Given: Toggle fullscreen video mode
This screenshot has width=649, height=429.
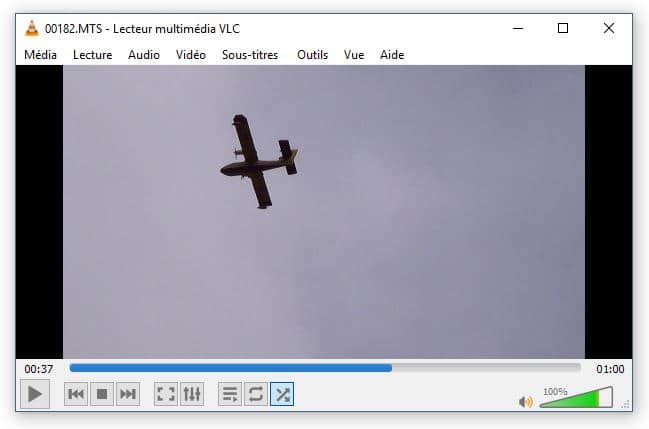Looking at the screenshot, I should click(166, 394).
